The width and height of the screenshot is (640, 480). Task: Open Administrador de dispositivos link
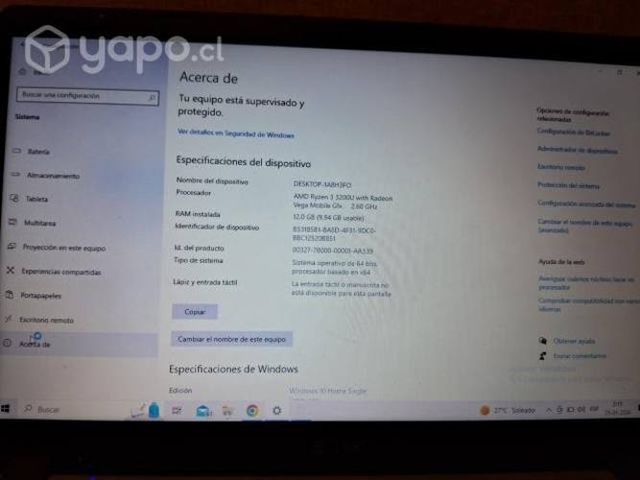click(577, 150)
